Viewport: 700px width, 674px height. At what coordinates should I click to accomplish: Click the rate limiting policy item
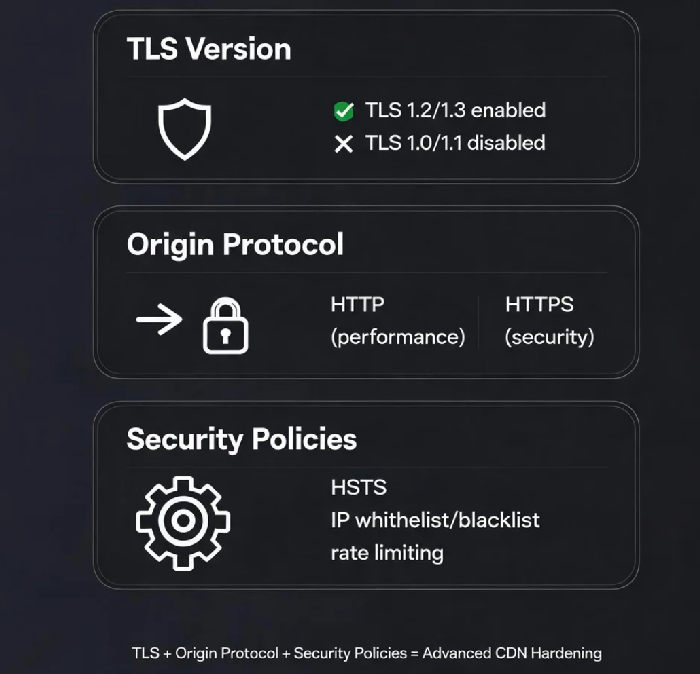(387, 553)
